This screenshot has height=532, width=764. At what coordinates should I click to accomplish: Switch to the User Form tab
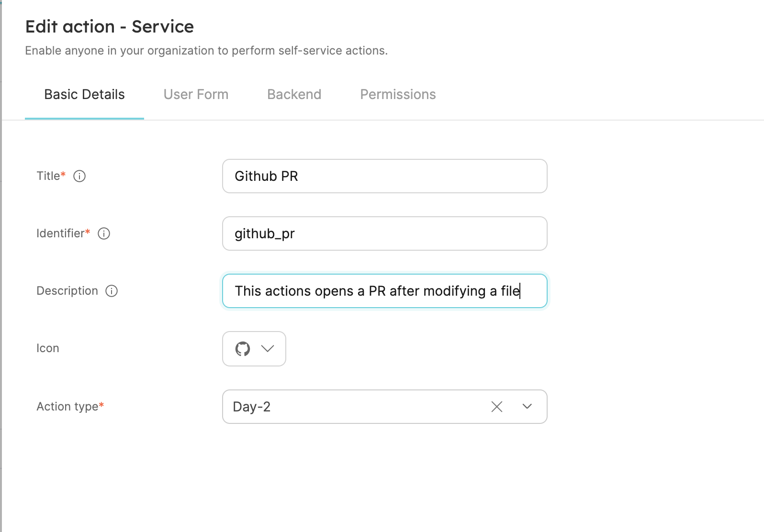(x=196, y=95)
